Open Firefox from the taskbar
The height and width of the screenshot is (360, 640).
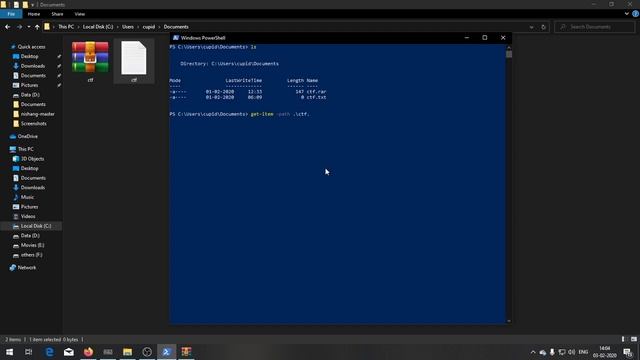pyautogui.click(x=88, y=352)
